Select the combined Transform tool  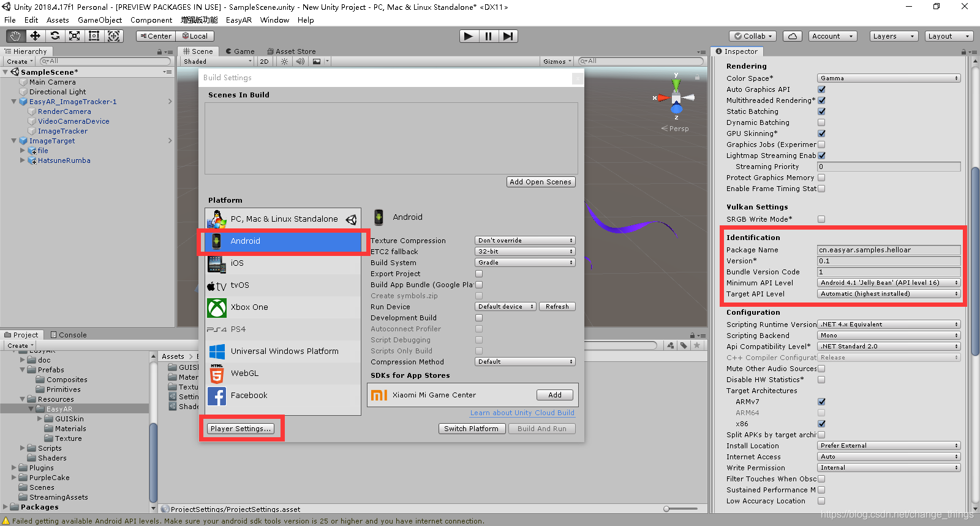tap(114, 36)
